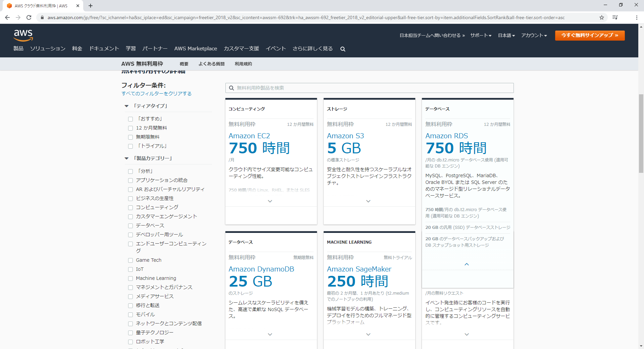
Task: Switch to the 利用規約 tab
Action: click(x=243, y=64)
